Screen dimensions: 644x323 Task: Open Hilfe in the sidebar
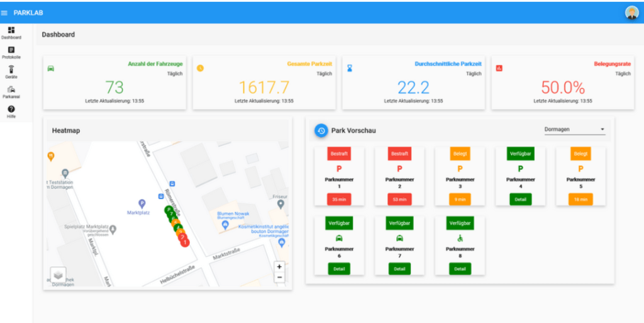(x=11, y=111)
